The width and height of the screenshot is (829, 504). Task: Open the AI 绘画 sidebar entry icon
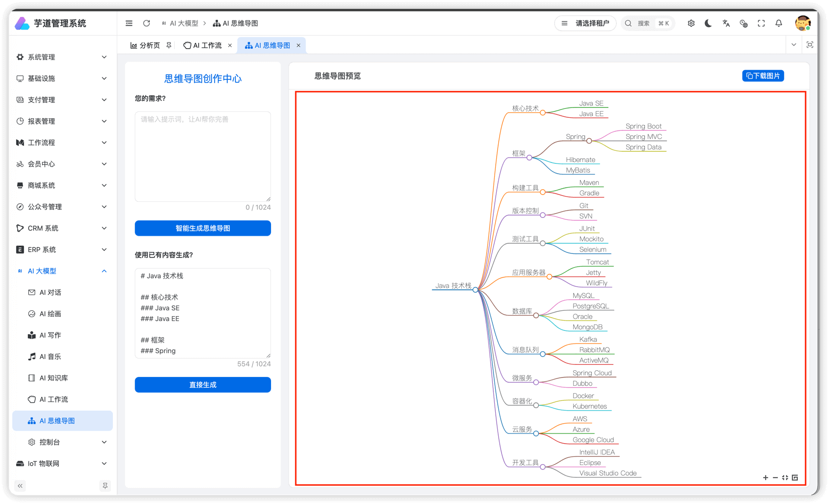[31, 314]
